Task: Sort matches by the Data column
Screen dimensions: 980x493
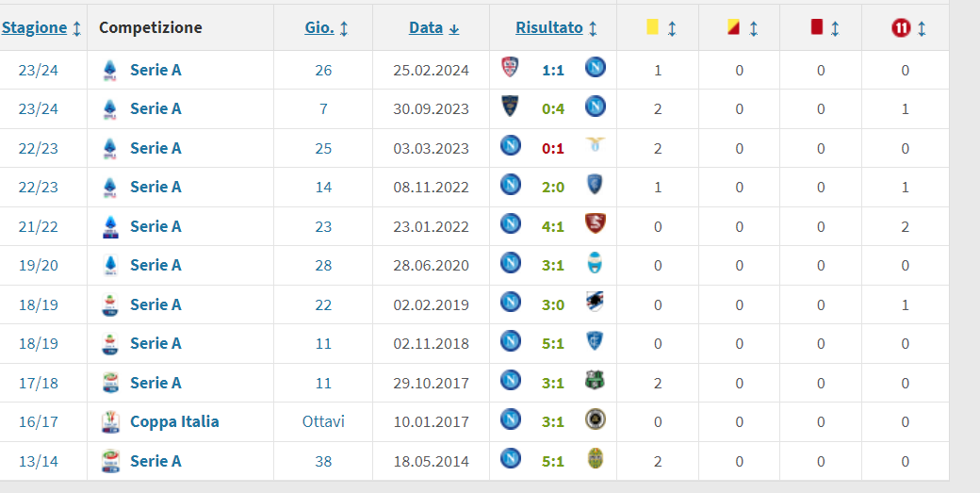Action: point(426,28)
